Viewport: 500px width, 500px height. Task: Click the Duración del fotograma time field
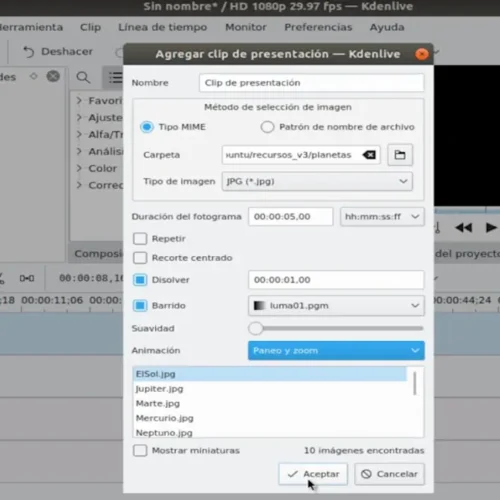click(290, 217)
